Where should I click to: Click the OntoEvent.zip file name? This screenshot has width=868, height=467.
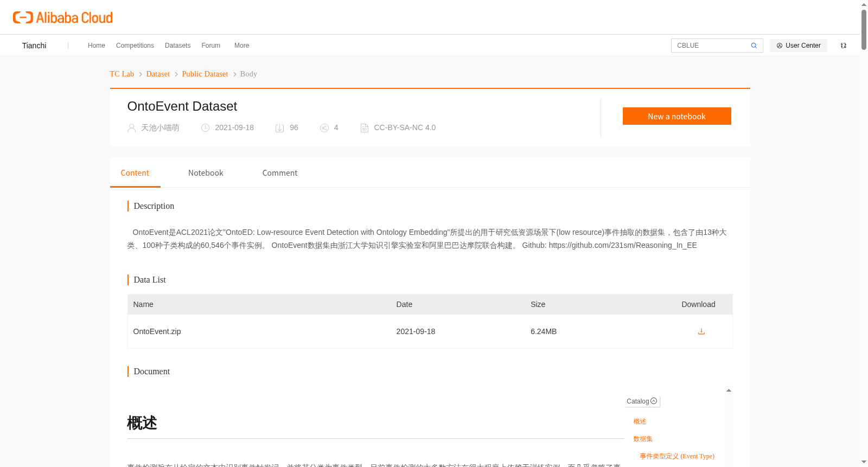tap(157, 331)
